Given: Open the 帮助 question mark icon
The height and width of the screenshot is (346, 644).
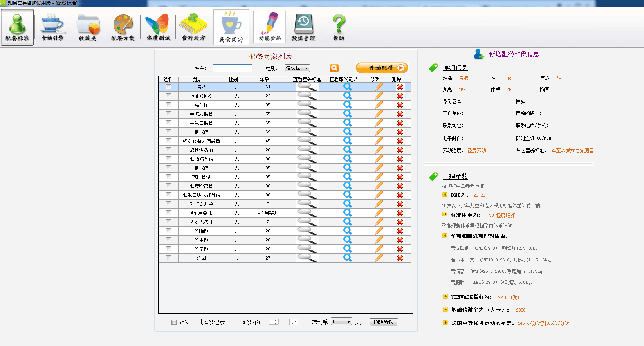Looking at the screenshot, I should point(339,27).
